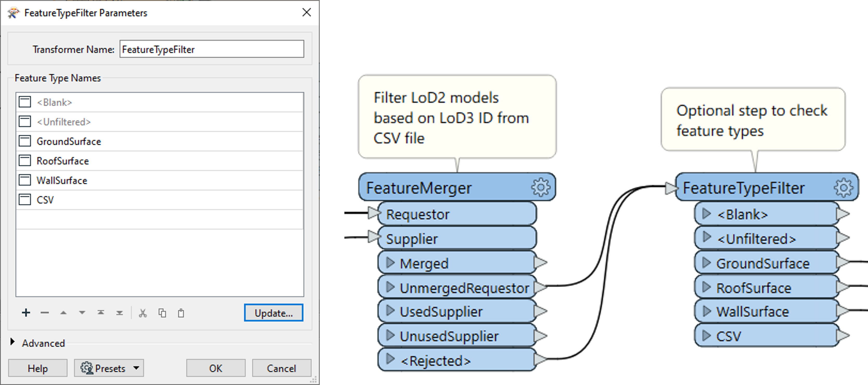This screenshot has height=385, width=868.
Task: Select the GroundSurface name in list
Action: click(69, 141)
